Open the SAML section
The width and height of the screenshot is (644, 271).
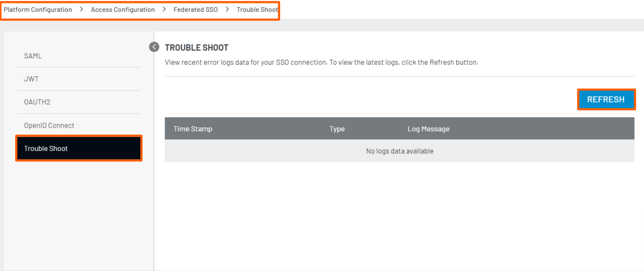coord(33,56)
